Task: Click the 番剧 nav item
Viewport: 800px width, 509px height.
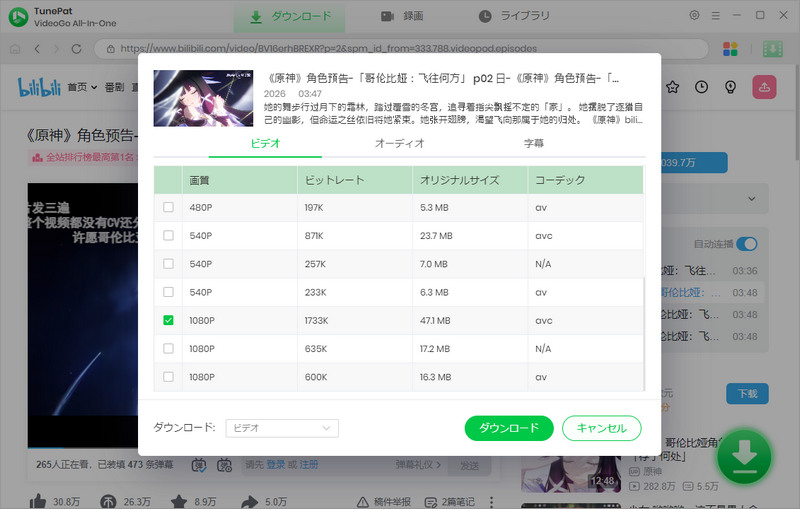Action: 114,87
